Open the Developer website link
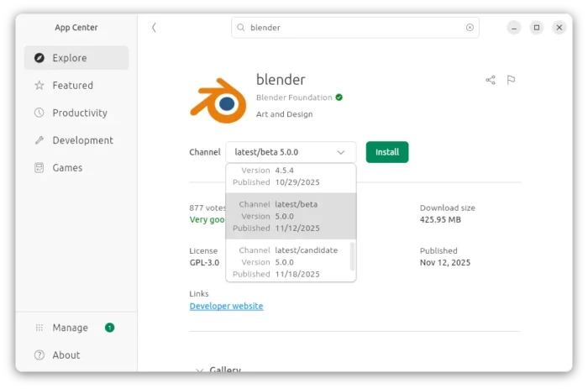This screenshot has height=389, width=588. point(226,307)
